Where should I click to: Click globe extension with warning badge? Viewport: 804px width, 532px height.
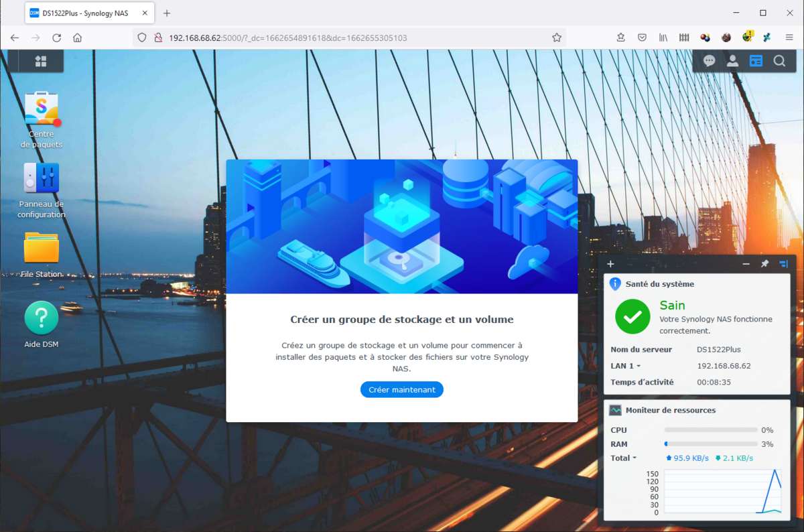point(747,37)
